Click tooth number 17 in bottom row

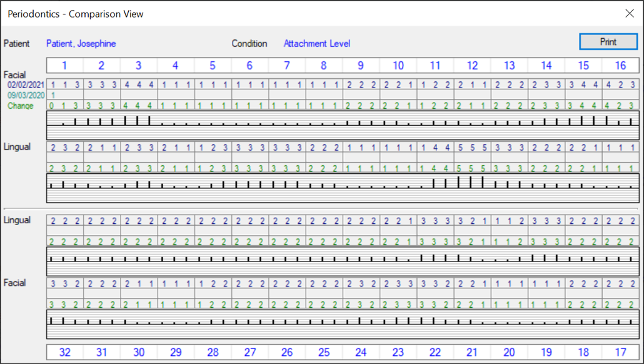point(620,352)
